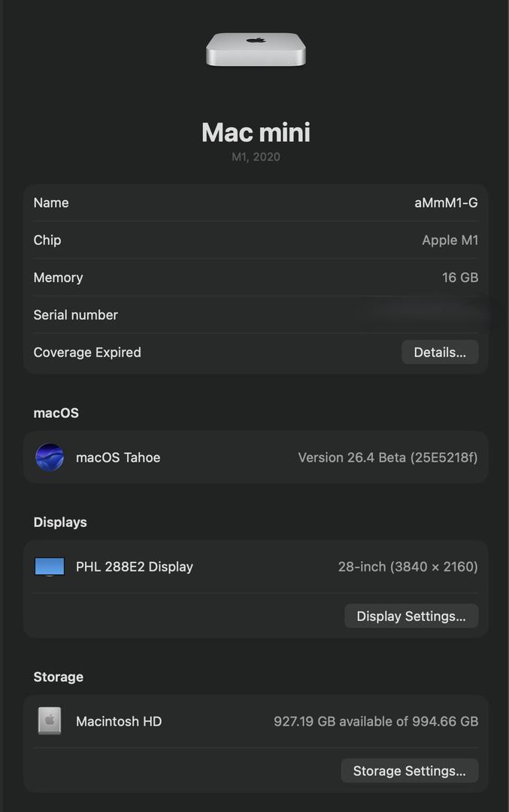Screen dimensions: 509x812
Task: Click the Mac mini title heading
Action: pos(256,132)
